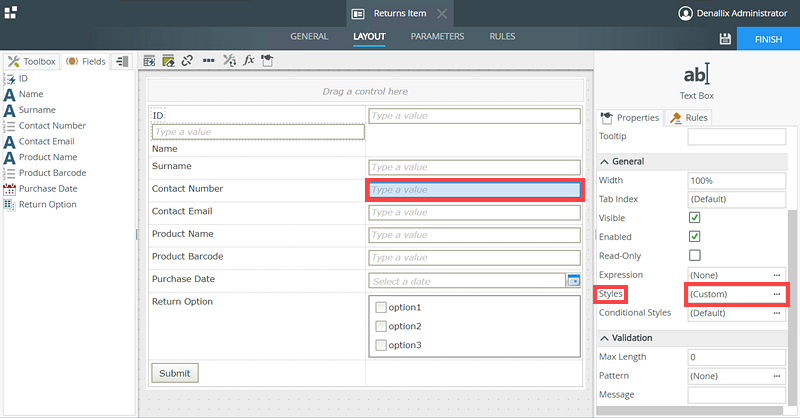This screenshot has width=800, height=418.
Task: Close the Returns Item tab
Action: tap(443, 13)
